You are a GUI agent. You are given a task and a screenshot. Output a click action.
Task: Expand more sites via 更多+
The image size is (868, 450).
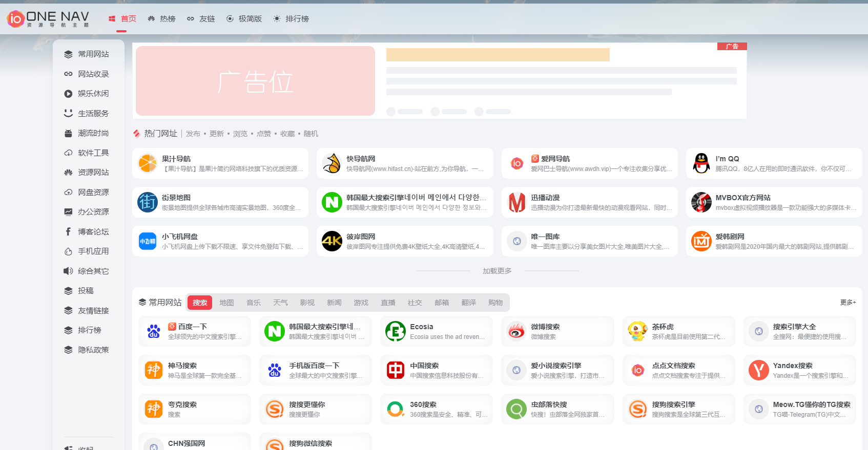point(848,303)
